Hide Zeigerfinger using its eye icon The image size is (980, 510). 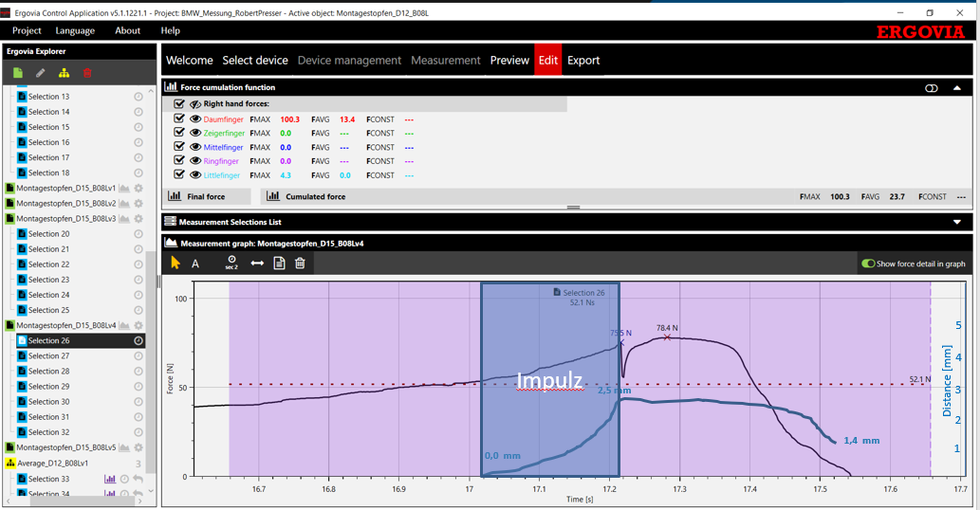(195, 134)
